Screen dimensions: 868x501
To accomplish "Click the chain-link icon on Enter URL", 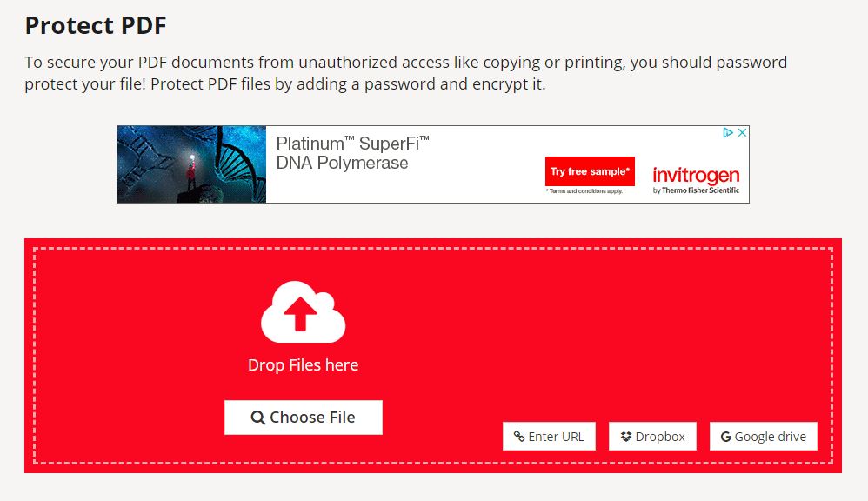I will click(x=520, y=436).
